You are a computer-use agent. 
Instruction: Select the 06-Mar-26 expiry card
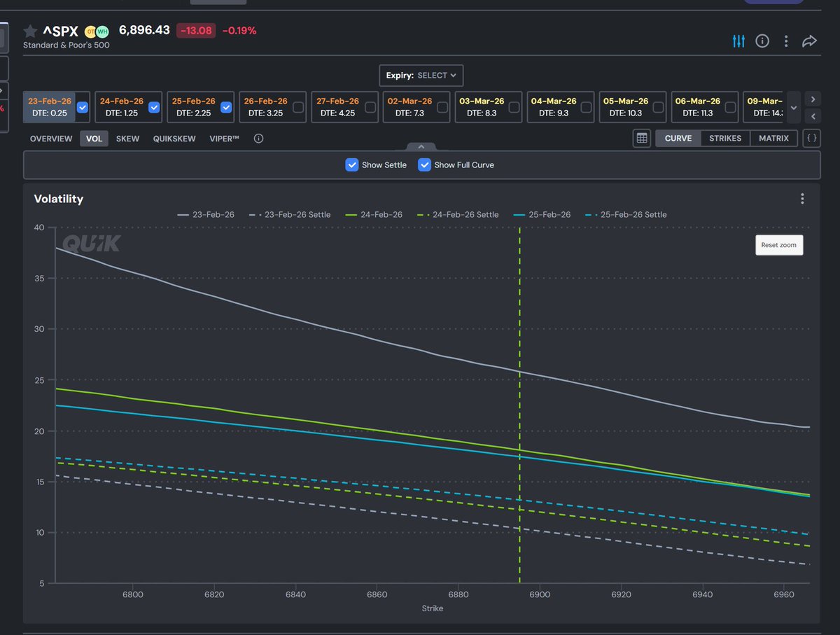coord(705,107)
